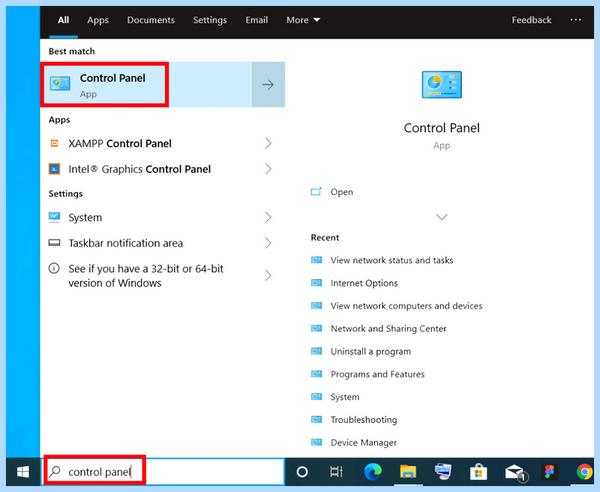Select the All search tab
This screenshot has width=600, height=492.
(64, 20)
